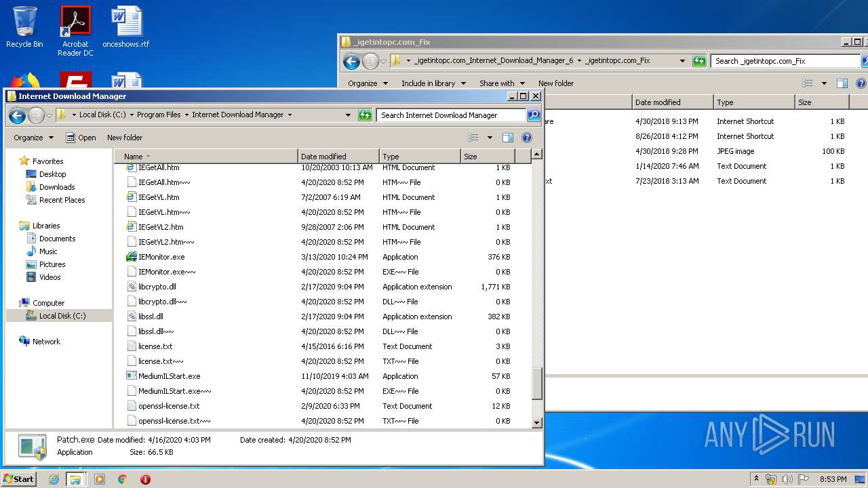Viewport: 868px width, 488px height.
Task: Select the MediumILStart.exe file icon
Action: click(x=132, y=376)
